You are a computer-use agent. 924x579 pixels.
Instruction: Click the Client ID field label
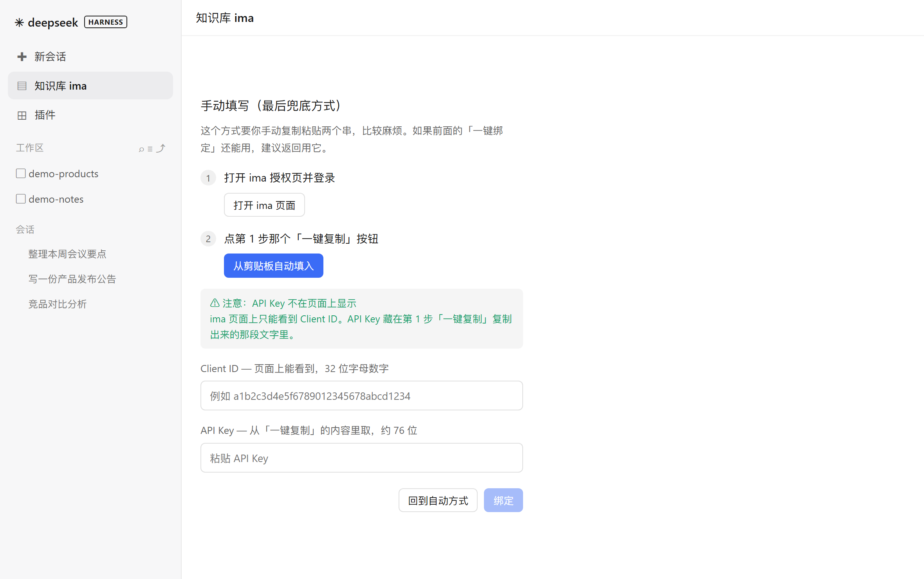294,369
